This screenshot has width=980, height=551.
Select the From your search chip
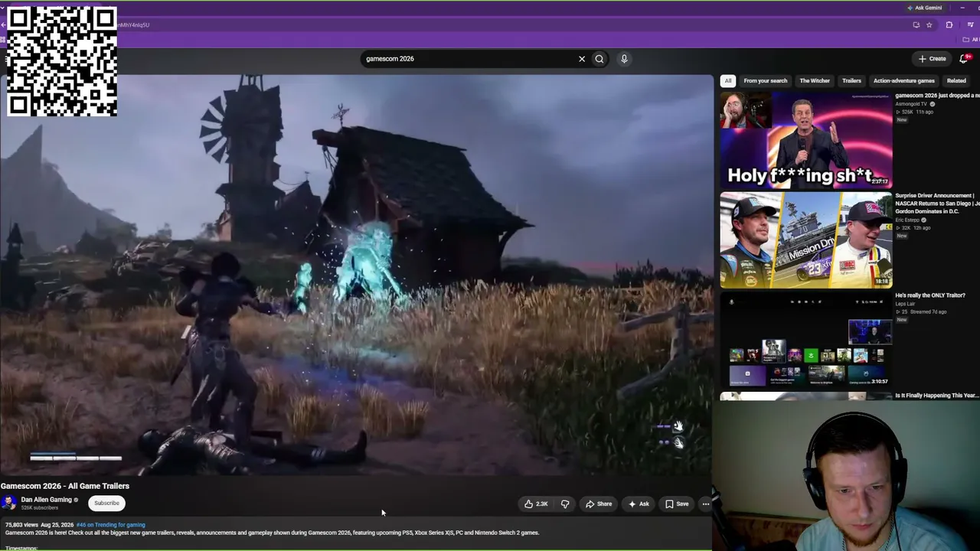point(766,80)
